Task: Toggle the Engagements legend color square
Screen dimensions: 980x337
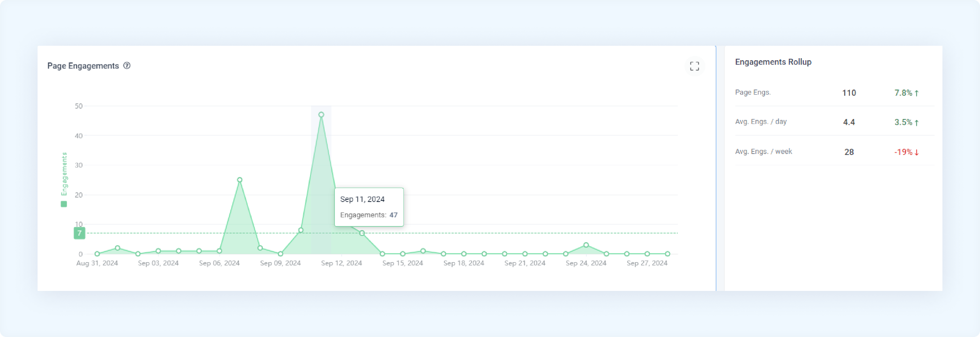Action: 64,204
